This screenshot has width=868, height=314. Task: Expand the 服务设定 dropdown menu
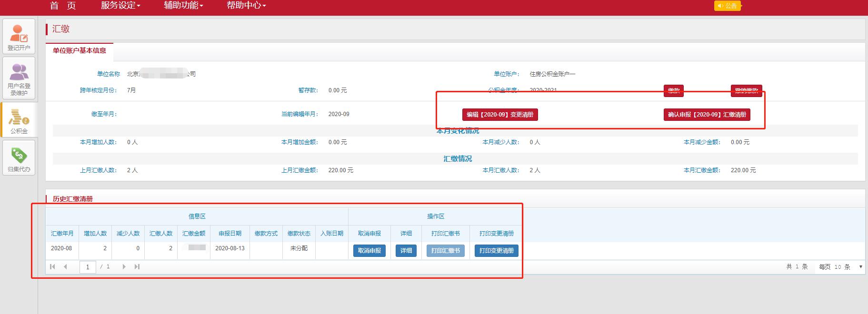120,6
